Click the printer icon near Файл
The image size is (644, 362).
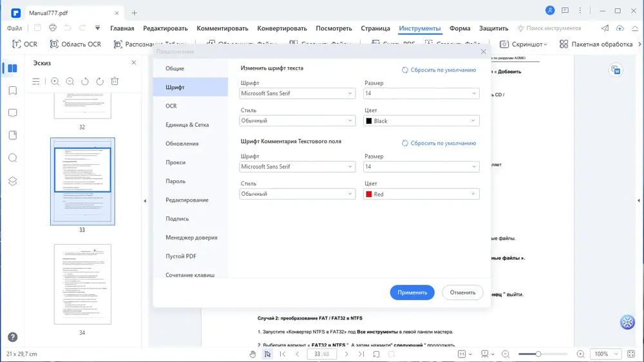click(x=53, y=28)
